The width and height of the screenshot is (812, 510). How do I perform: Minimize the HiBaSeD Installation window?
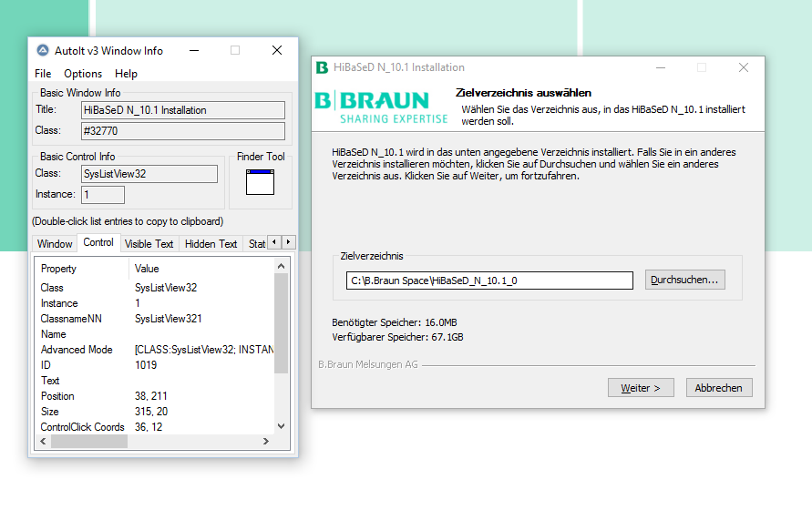click(x=661, y=67)
